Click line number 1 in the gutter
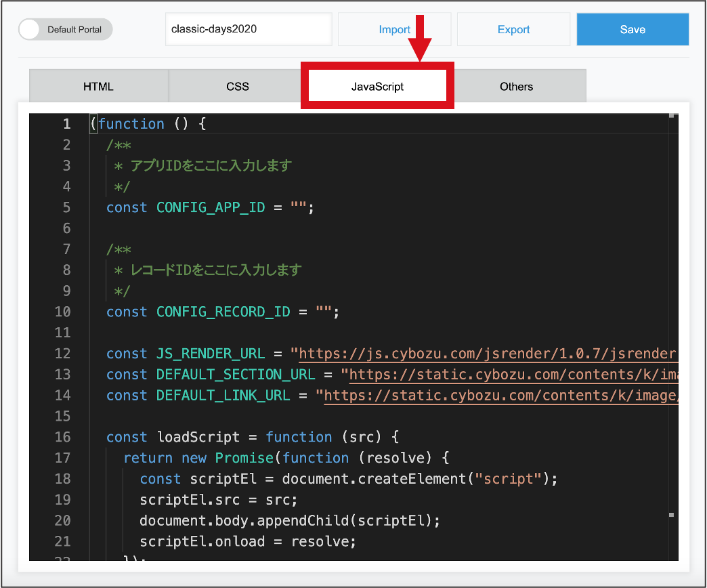707x588 pixels. click(x=67, y=124)
